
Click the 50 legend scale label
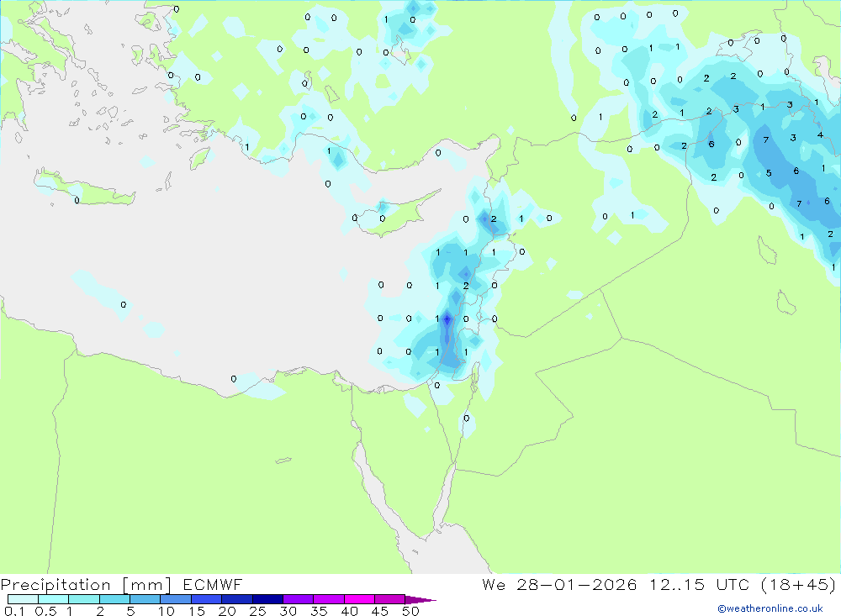[410, 611]
